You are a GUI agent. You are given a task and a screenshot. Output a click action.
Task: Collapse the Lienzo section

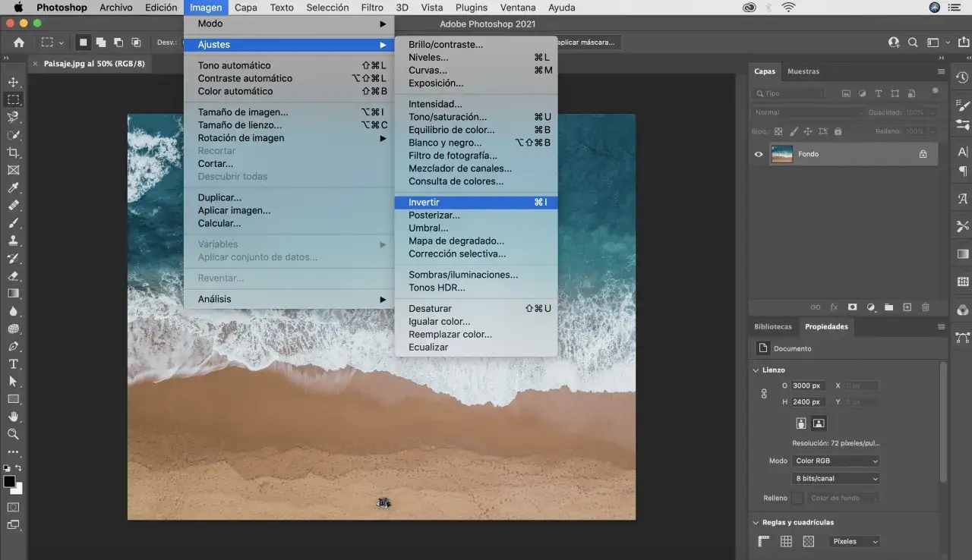tap(756, 370)
